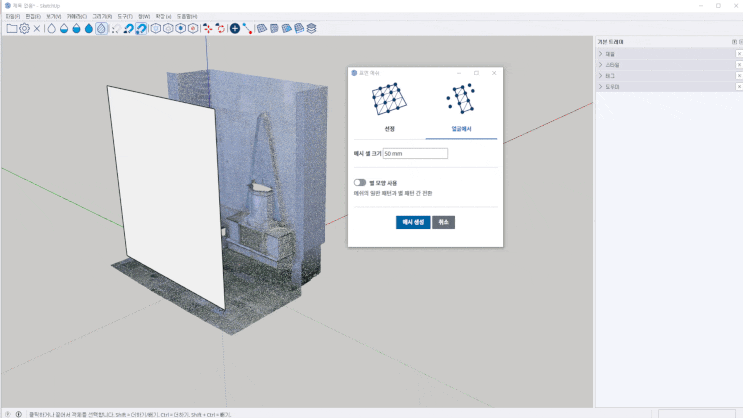This screenshot has height=418, width=743.
Task: Click the red four-arrow move icon
Action: click(208, 28)
